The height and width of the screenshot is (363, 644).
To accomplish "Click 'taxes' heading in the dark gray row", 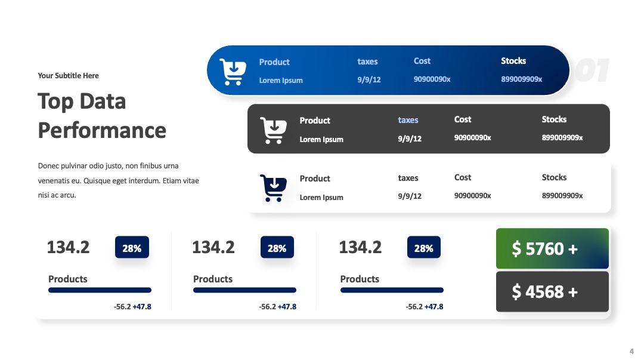I will (x=408, y=120).
